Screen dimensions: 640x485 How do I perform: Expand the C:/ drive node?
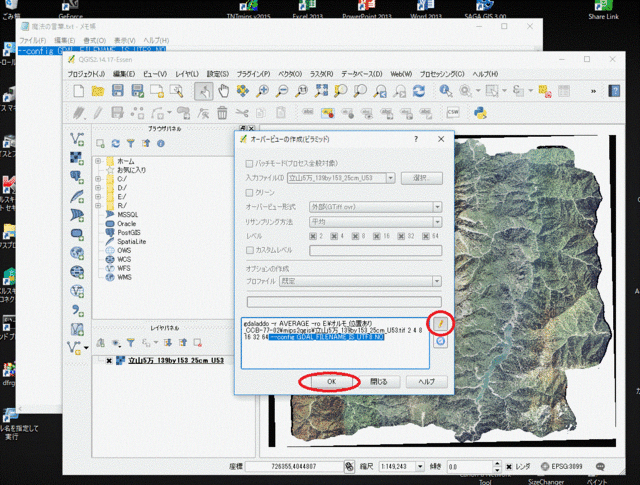(x=98, y=179)
